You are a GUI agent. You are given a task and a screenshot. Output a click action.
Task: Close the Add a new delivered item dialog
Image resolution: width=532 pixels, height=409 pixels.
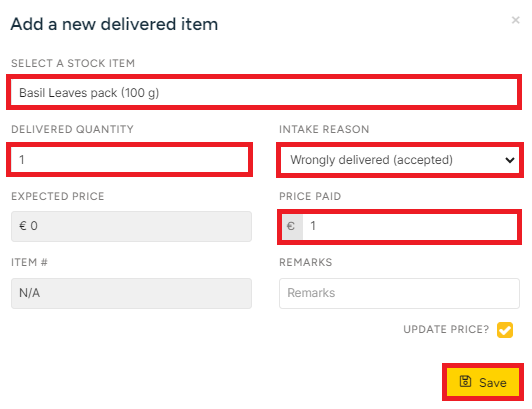click(515, 20)
